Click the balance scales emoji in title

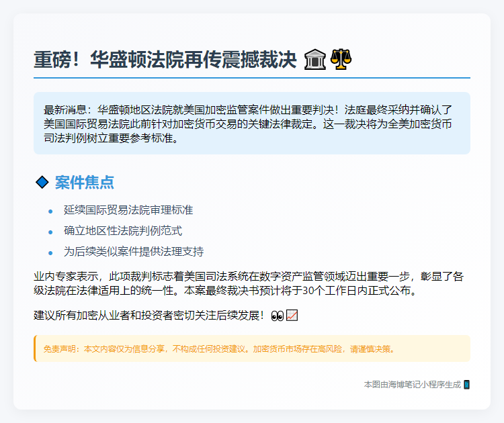341,59
